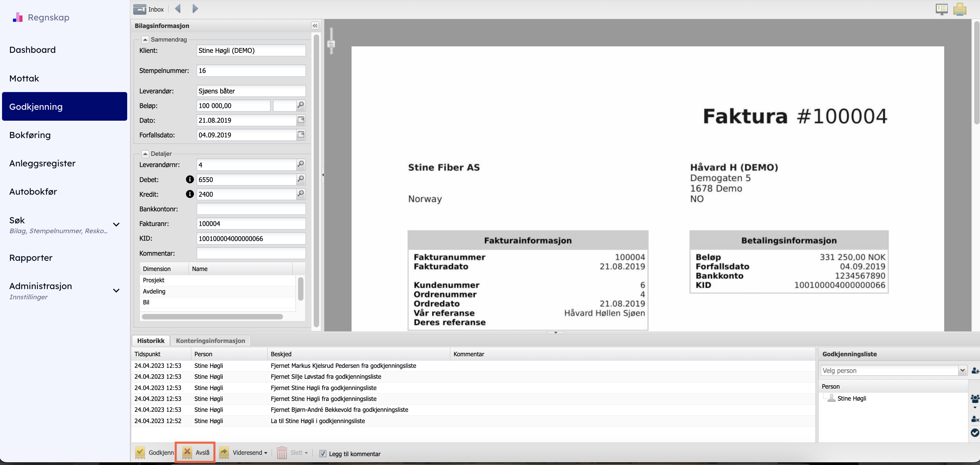Click the lookup magnifier next to Leverandørnr
The width and height of the screenshot is (980, 465).
(300, 164)
